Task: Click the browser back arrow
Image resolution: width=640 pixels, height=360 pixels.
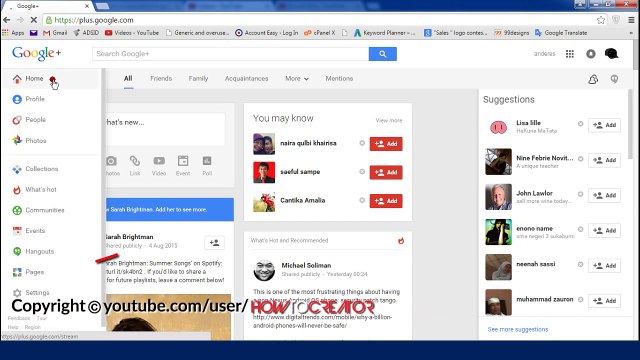Action: [x=7, y=20]
